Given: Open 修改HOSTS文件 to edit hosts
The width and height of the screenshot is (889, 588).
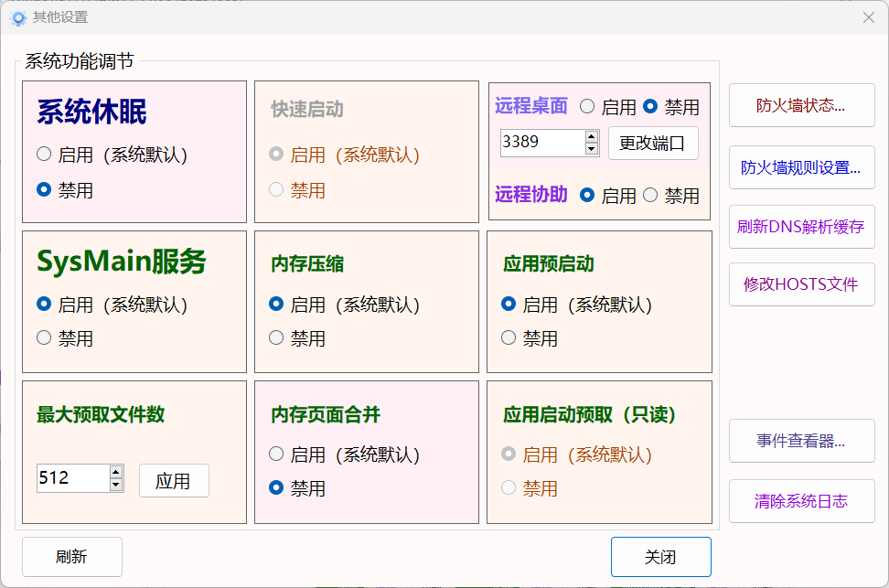Looking at the screenshot, I should (801, 284).
